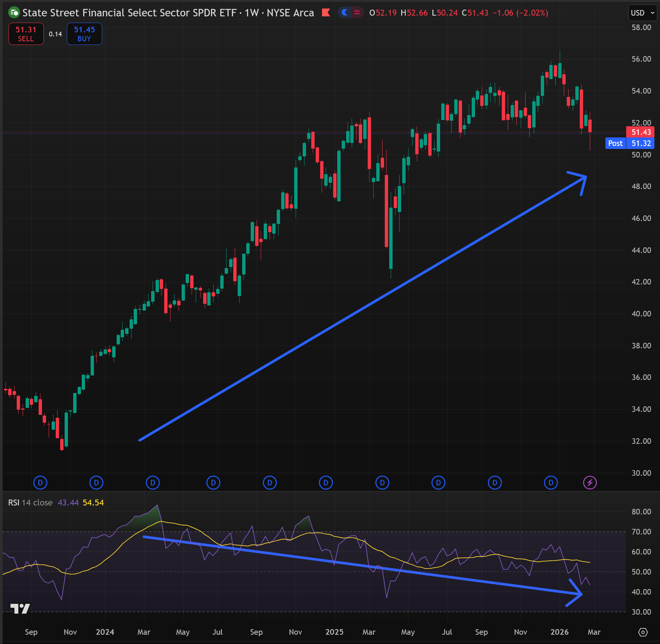This screenshot has height=644, width=660.
Task: Select the RSI 14 close indicator legend
Action: coord(30,502)
